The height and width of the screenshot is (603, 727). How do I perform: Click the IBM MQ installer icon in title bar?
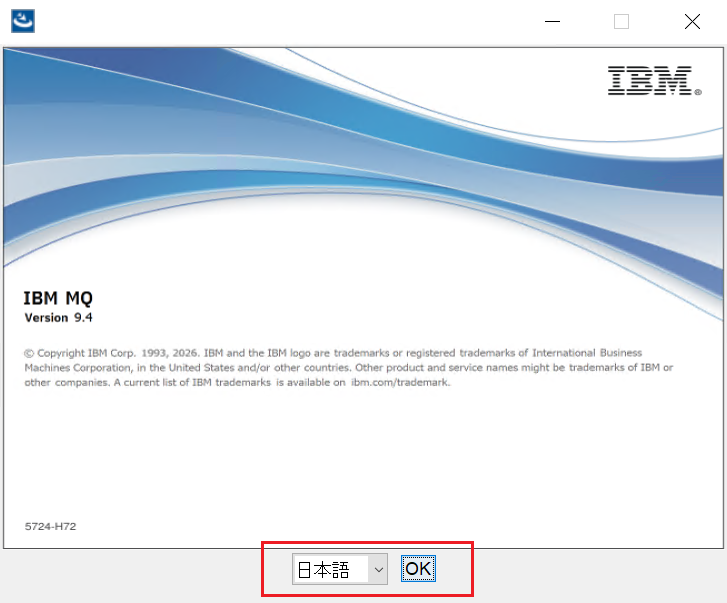23,21
